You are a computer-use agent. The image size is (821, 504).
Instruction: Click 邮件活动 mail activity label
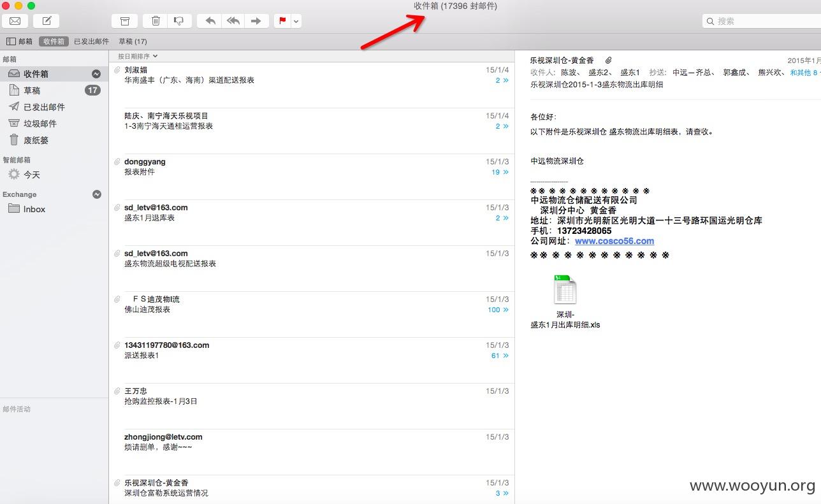17,409
